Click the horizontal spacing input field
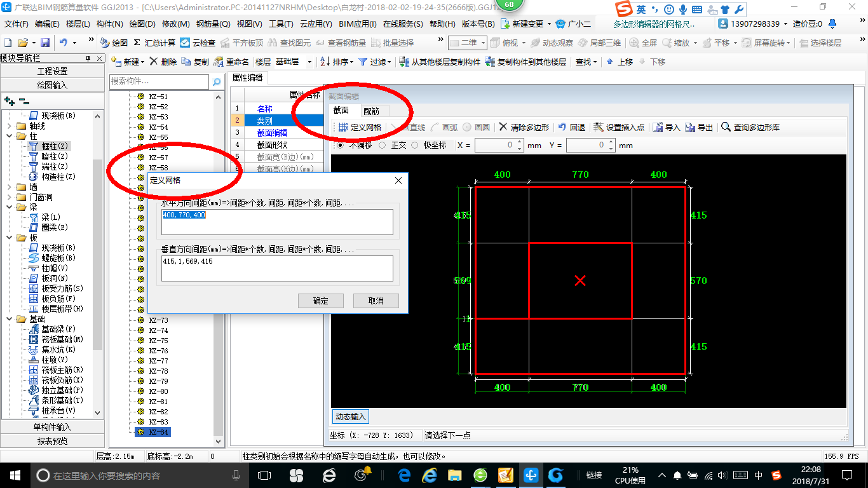 [277, 222]
